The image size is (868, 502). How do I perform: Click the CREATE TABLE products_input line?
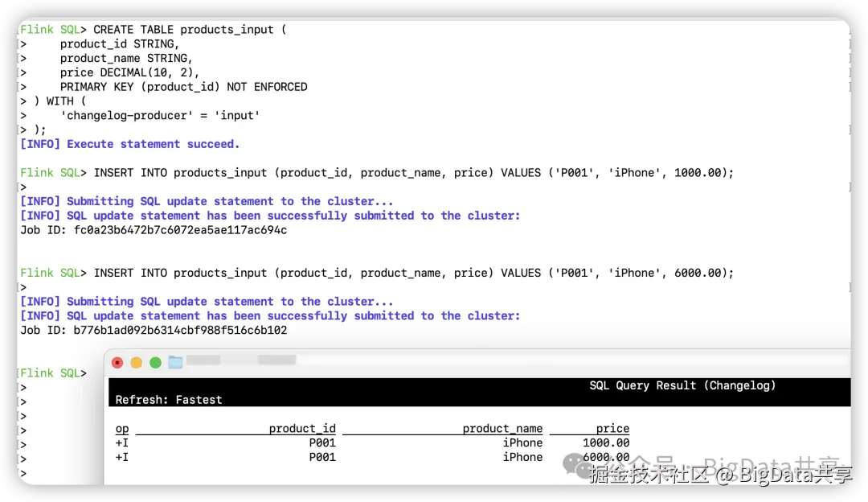[154, 30]
